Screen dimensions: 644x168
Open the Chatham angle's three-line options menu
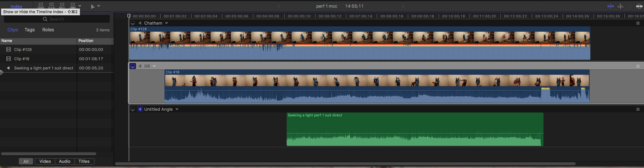tap(638, 23)
